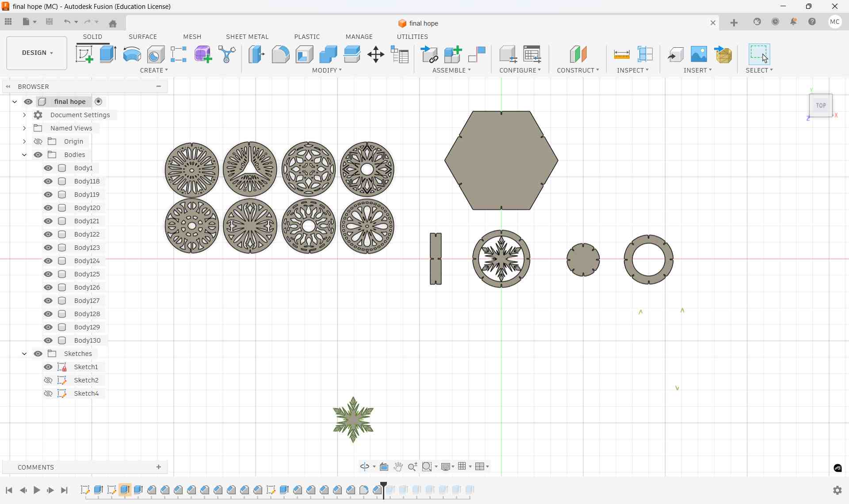This screenshot has width=849, height=504.
Task: Select the Create Sketch tool
Action: click(x=84, y=54)
